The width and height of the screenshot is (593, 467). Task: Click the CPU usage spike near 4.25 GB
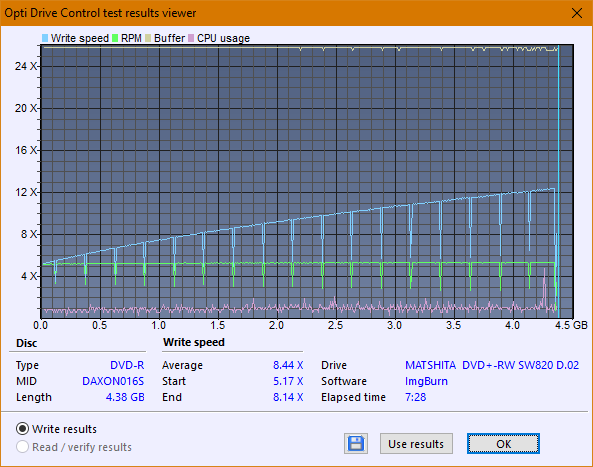pos(544,287)
